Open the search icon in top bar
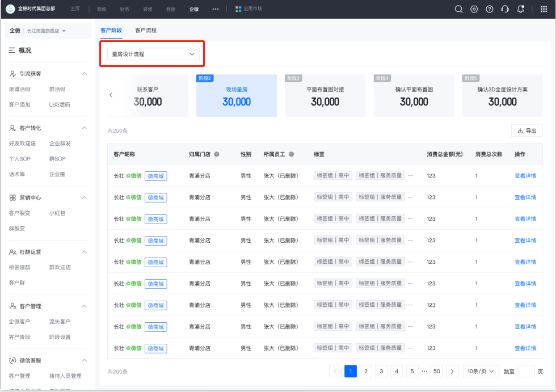The width and height of the screenshot is (556, 392). tap(458, 9)
